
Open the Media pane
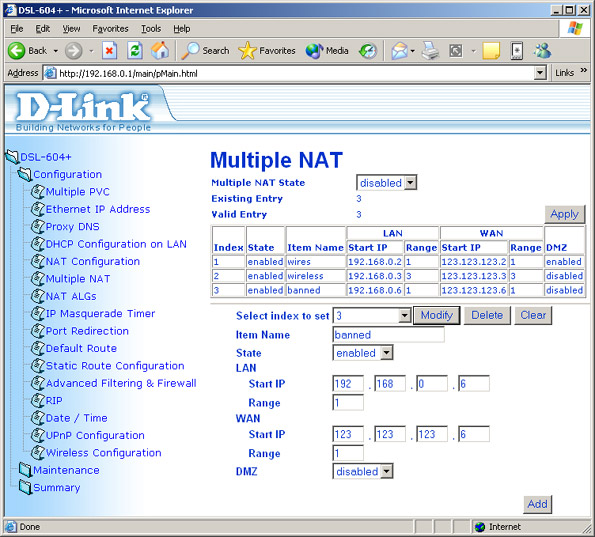(327, 50)
